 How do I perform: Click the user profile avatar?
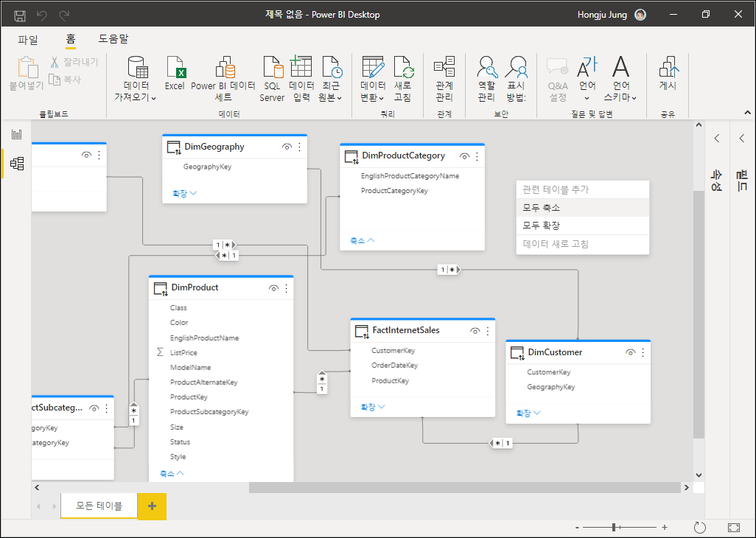click(x=640, y=15)
